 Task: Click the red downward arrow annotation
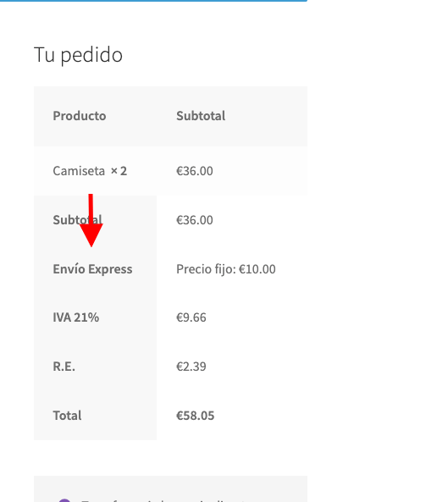click(x=91, y=220)
